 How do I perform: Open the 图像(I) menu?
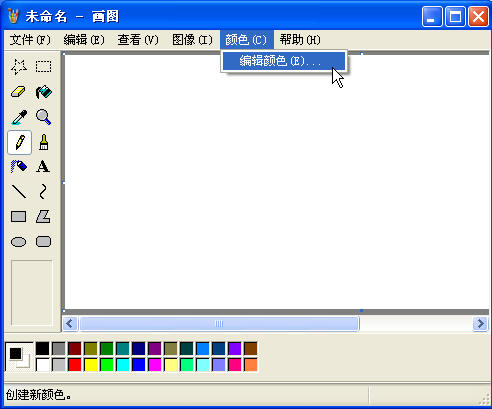tap(192, 40)
